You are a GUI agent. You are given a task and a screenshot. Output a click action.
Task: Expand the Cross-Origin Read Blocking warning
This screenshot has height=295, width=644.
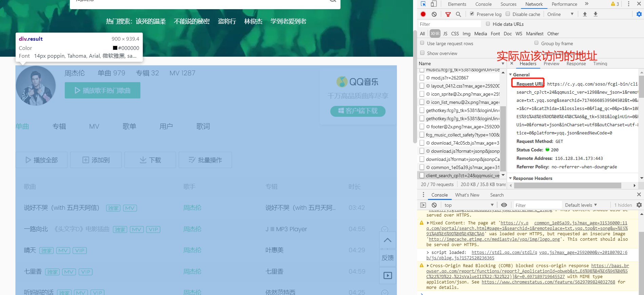428,266
